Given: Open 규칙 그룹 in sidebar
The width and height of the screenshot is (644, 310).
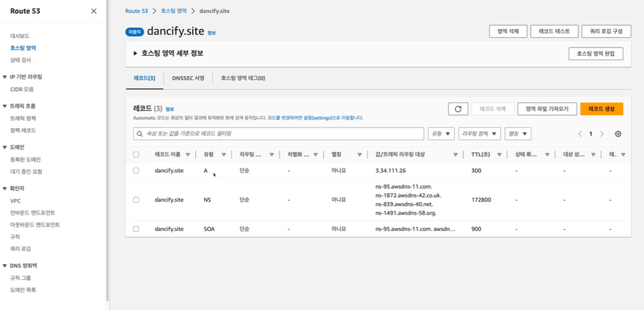Looking at the screenshot, I should point(20,278).
